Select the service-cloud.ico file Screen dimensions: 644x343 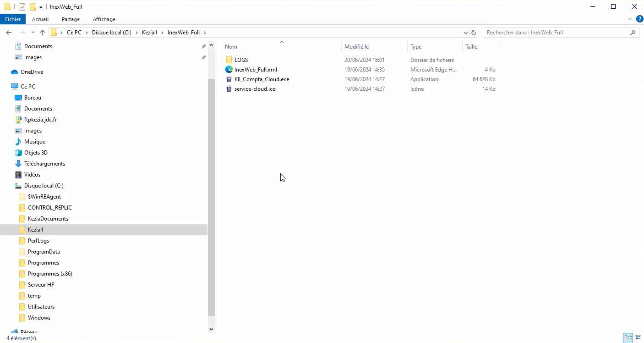pos(255,89)
